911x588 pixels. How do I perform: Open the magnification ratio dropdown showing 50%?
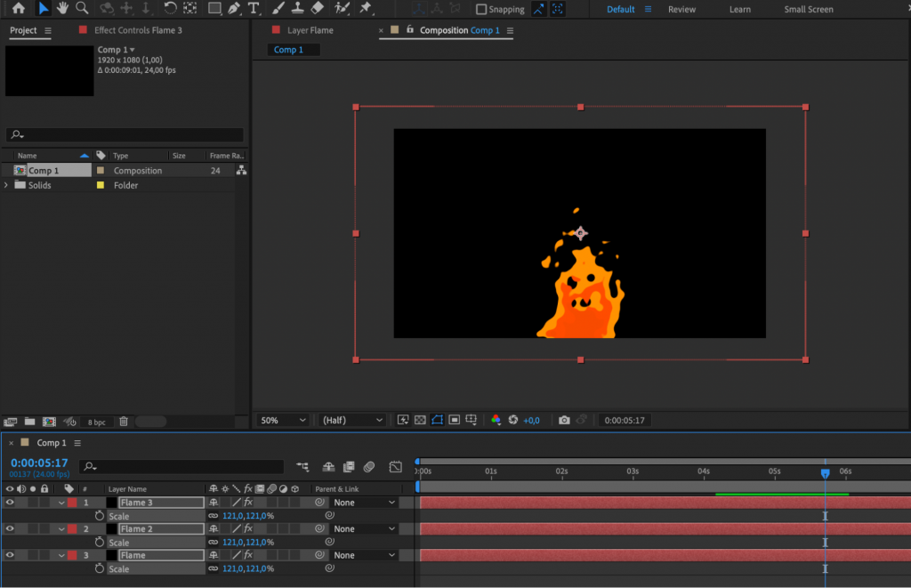click(282, 419)
